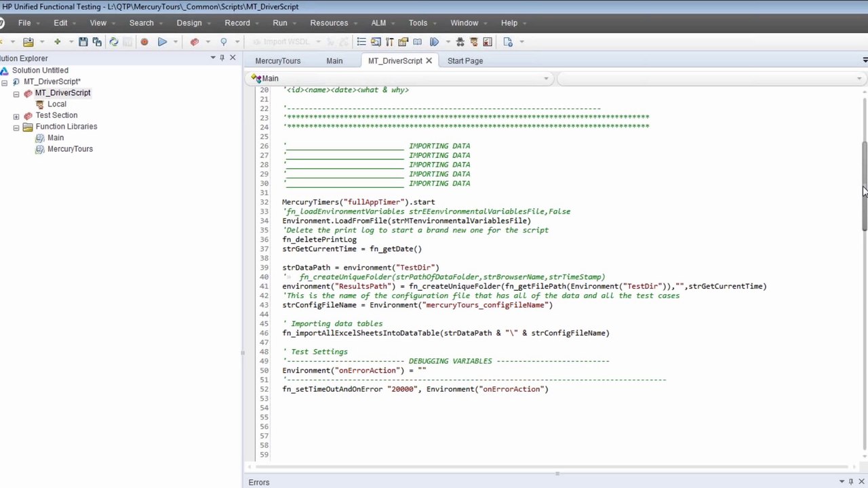This screenshot has width=868, height=488.
Task: Open the ALM menu
Action: coord(378,23)
